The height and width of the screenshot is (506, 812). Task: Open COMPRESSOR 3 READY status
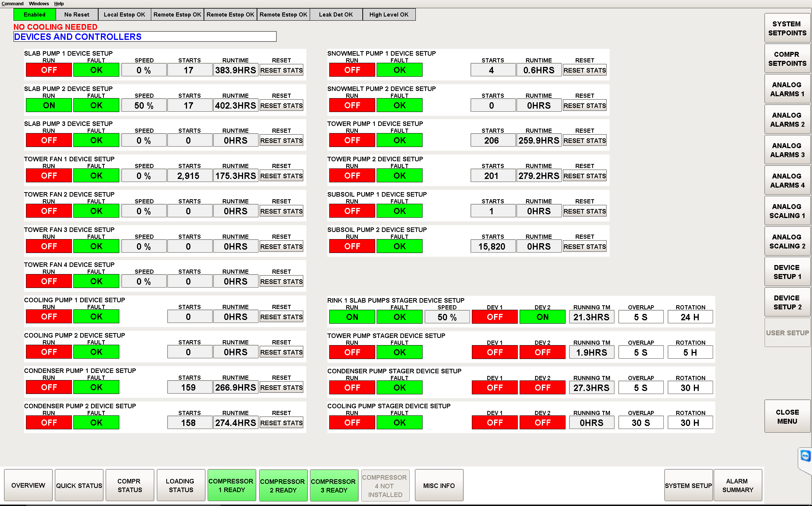(333, 485)
